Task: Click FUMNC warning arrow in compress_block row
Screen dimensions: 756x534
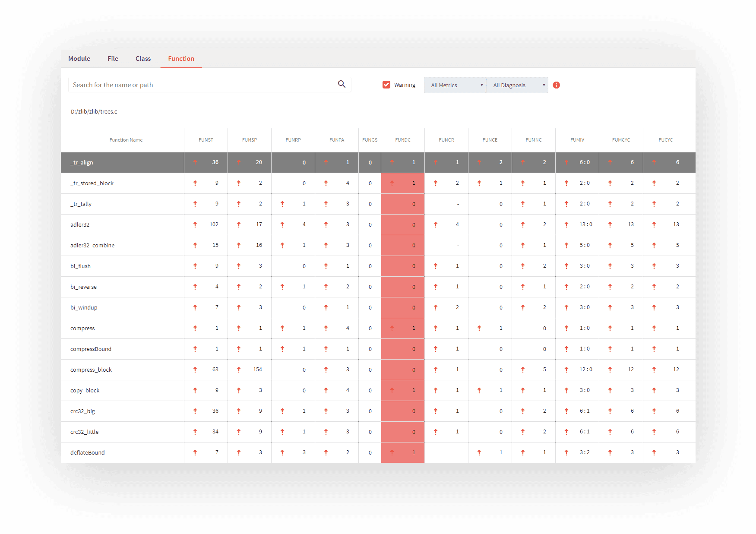Action: pos(523,370)
